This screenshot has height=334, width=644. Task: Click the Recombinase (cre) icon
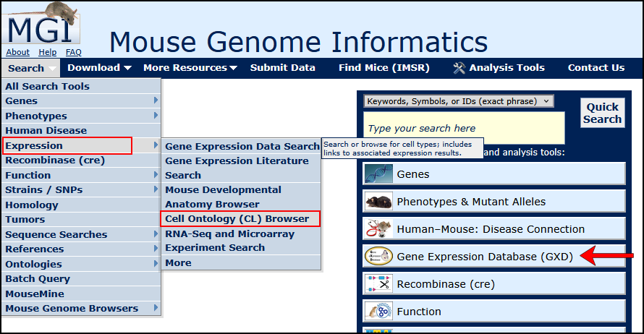tap(378, 284)
